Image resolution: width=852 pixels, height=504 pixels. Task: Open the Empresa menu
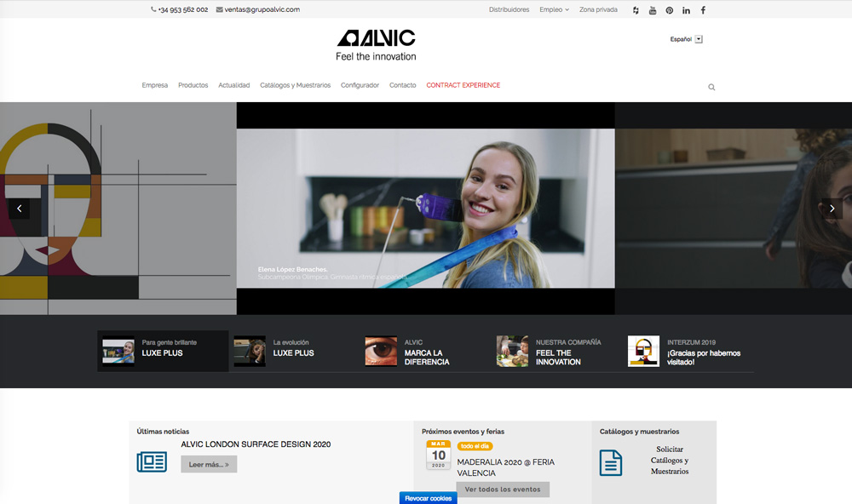click(x=155, y=85)
